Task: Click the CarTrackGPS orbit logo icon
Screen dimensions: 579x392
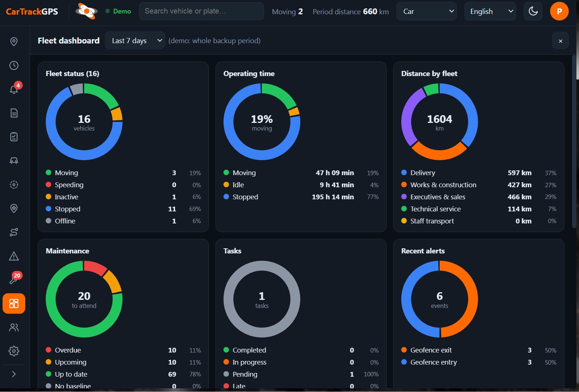Action: pos(86,11)
